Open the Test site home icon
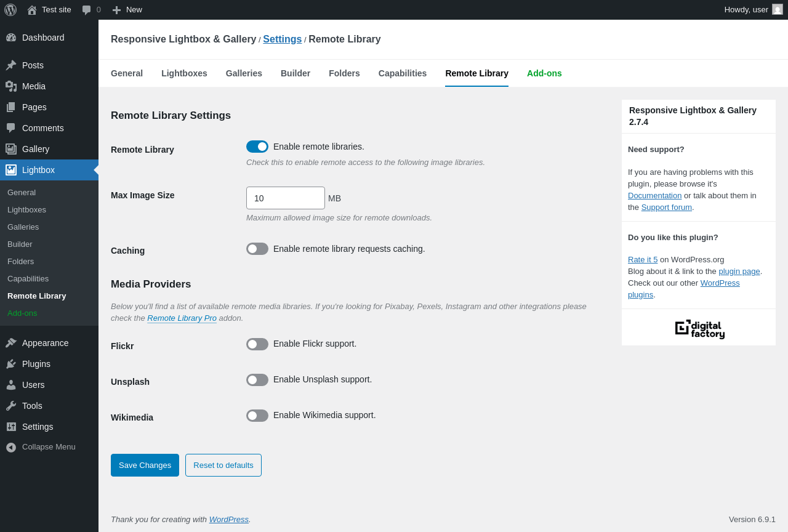 [32, 10]
